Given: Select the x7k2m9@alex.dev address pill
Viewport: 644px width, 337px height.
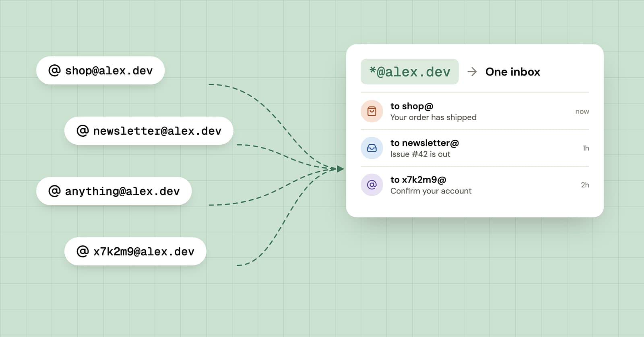Looking at the screenshot, I should point(135,251).
